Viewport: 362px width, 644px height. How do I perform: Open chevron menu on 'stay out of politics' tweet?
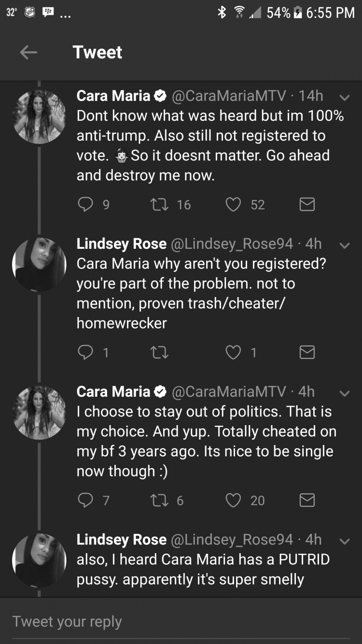(x=344, y=393)
